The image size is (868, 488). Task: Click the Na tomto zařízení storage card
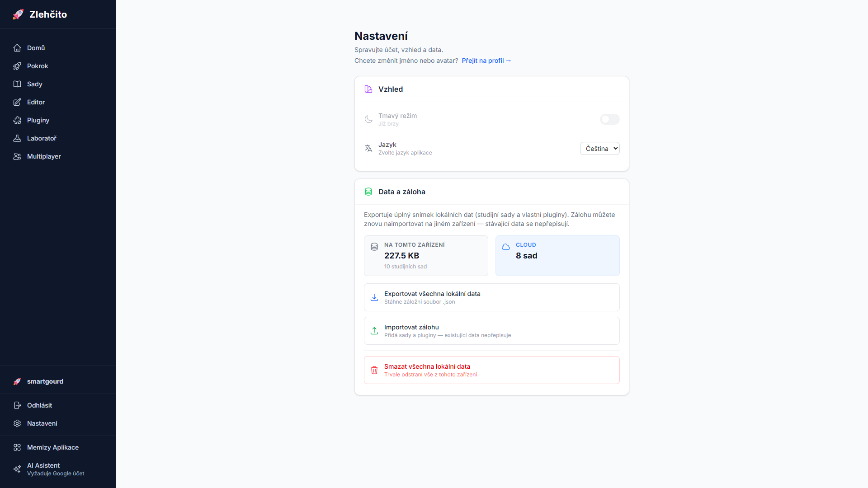pos(426,256)
